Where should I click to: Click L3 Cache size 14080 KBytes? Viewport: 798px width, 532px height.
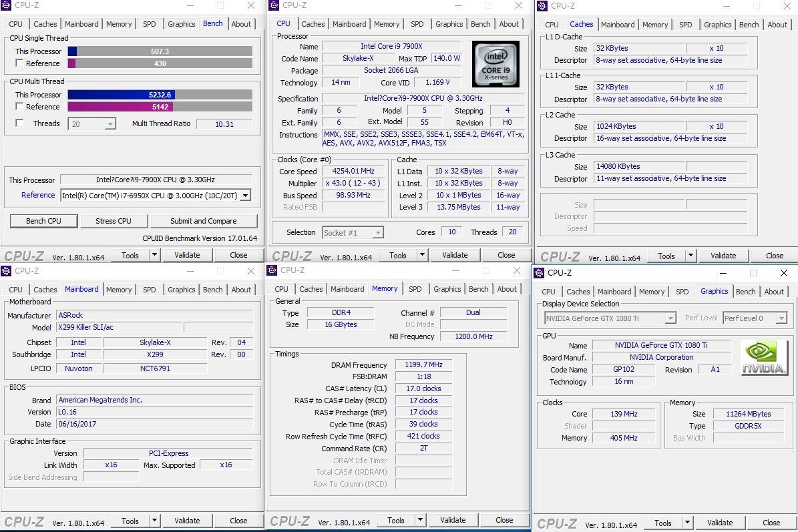click(640, 166)
